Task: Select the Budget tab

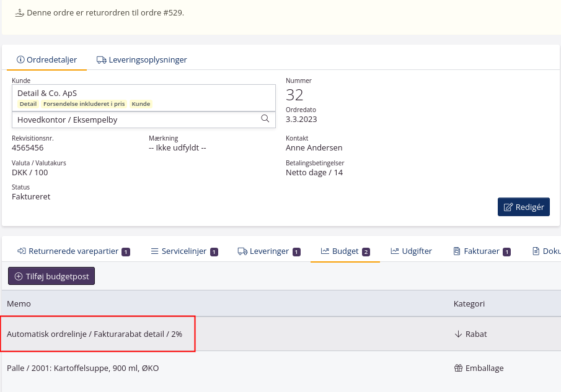Action: pos(345,251)
